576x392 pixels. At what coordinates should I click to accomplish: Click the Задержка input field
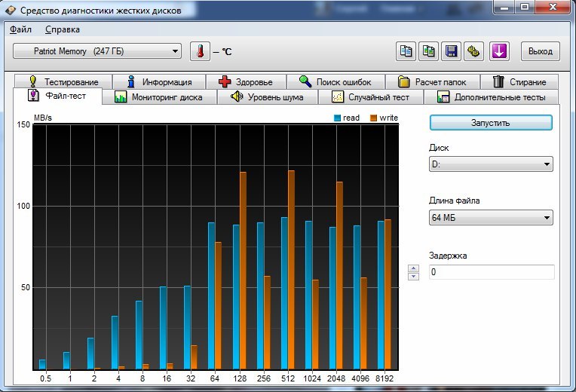(x=491, y=272)
